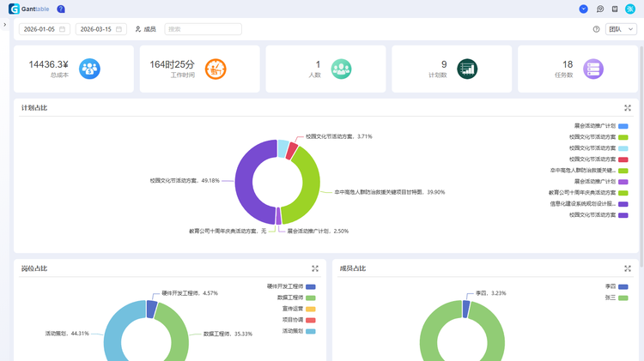Screen dimensions: 644x361
Task: Click the 14436.3¥ total cost value
Action: 48,64
